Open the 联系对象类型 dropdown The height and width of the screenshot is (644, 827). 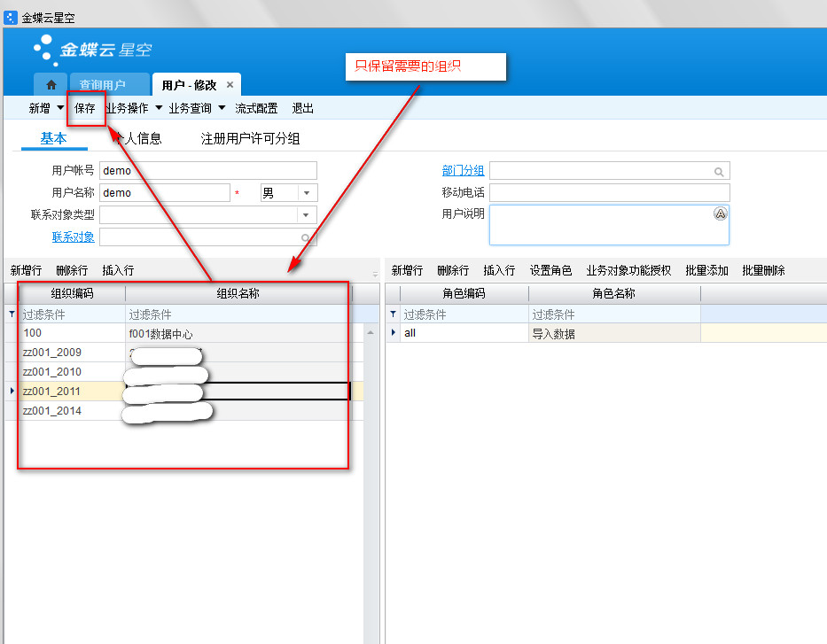pos(307,215)
